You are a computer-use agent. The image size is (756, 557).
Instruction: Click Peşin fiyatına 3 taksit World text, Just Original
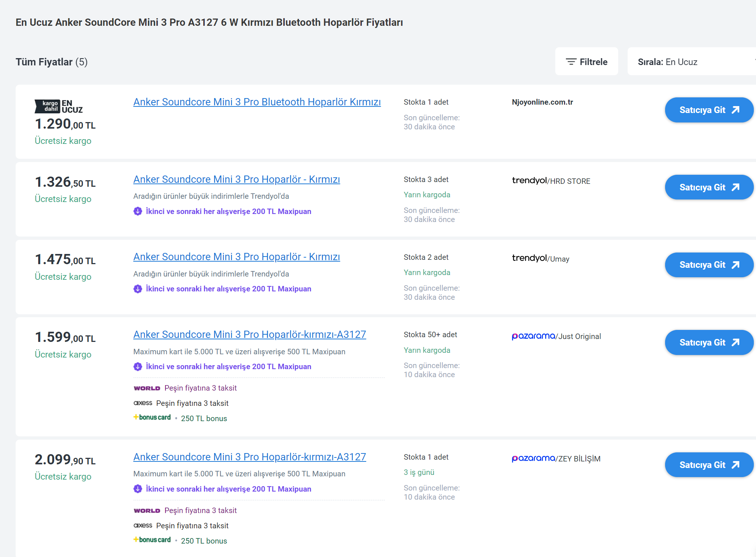(200, 388)
